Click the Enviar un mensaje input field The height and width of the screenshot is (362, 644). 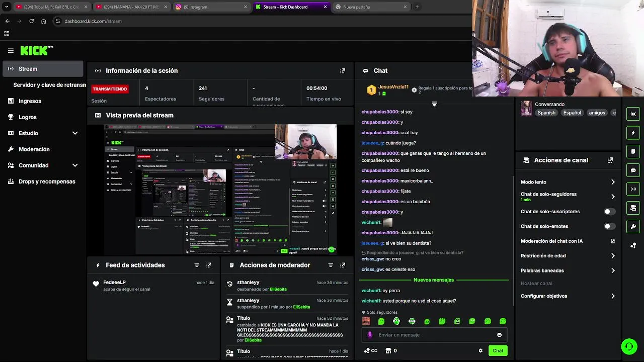click(x=434, y=335)
